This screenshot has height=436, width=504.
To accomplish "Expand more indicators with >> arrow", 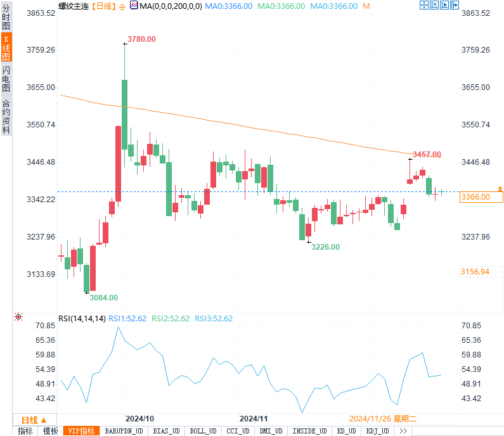I will coord(403,431).
